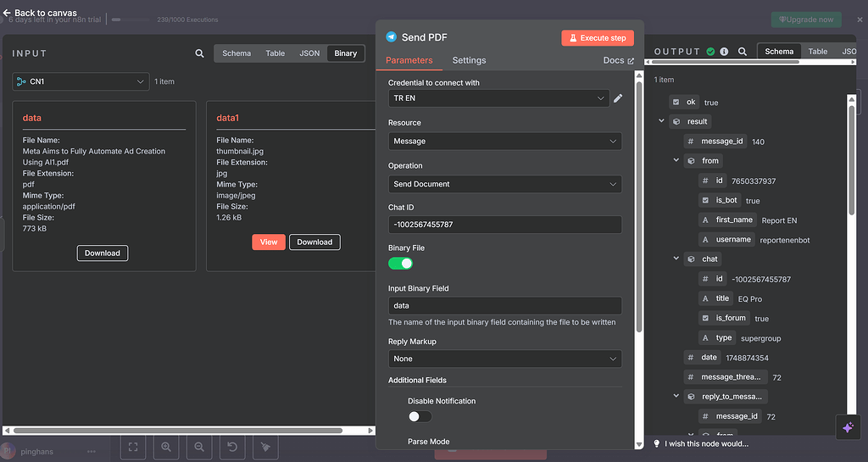Click the input panel search icon

click(x=200, y=53)
